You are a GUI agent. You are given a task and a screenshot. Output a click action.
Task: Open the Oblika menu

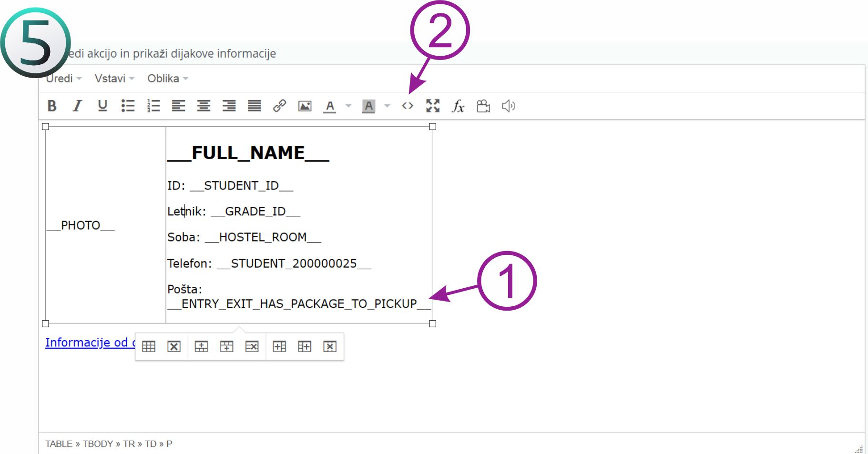click(167, 79)
